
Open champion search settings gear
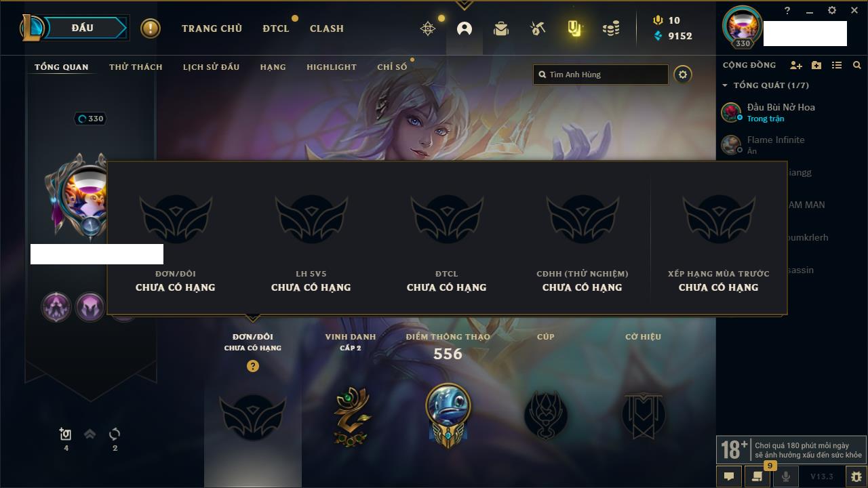point(683,75)
